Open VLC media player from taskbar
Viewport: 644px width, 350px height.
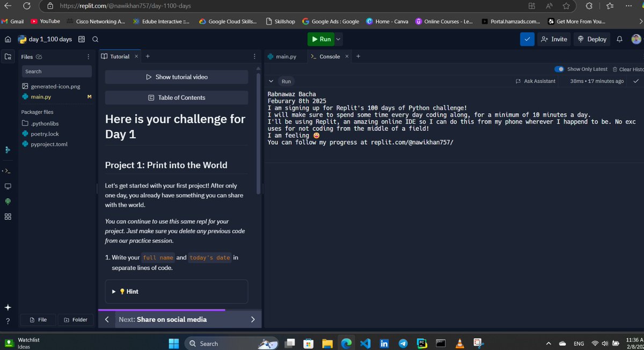click(x=459, y=344)
